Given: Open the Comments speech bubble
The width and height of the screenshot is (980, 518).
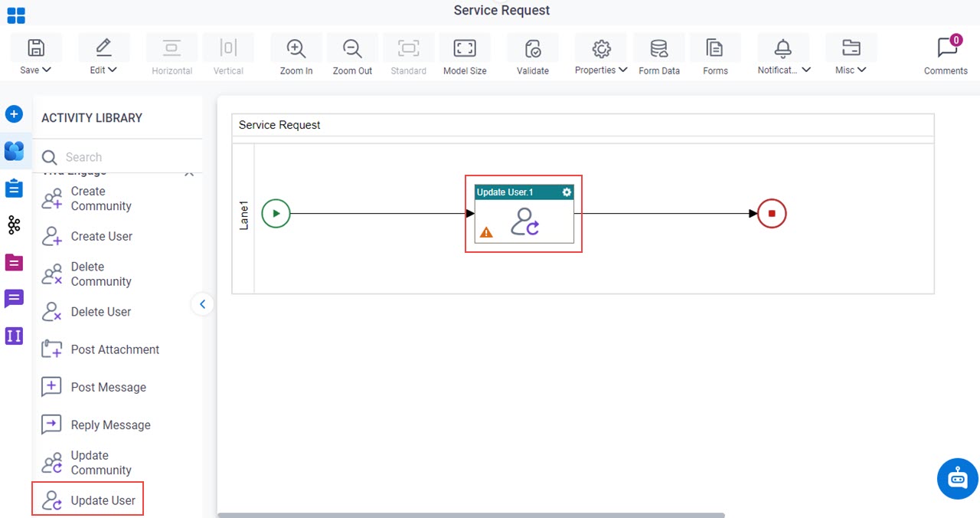Looking at the screenshot, I should pyautogui.click(x=946, y=48).
